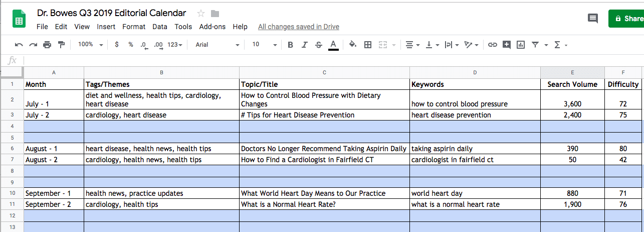Format as percent icon
Viewport: 644px width, 232px height.
131,45
